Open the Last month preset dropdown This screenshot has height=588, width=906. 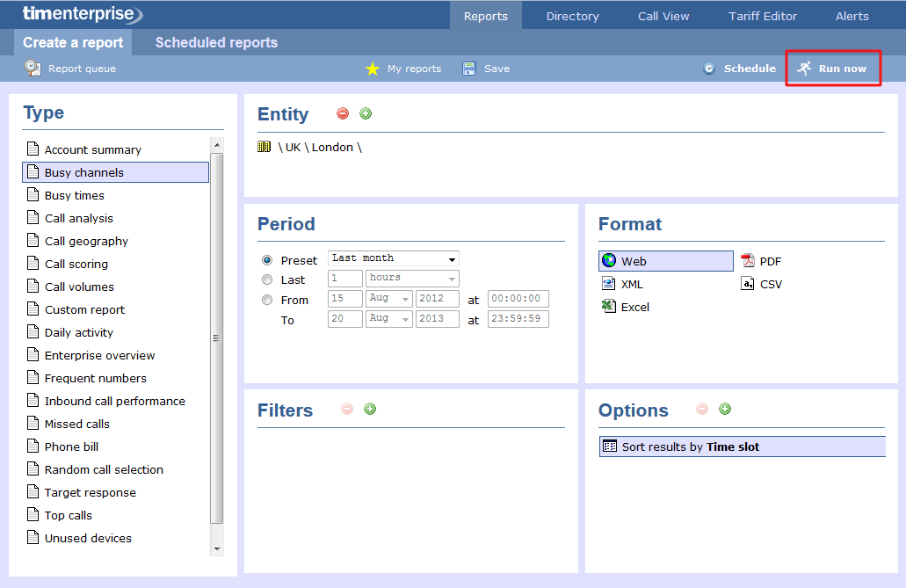[x=393, y=258]
